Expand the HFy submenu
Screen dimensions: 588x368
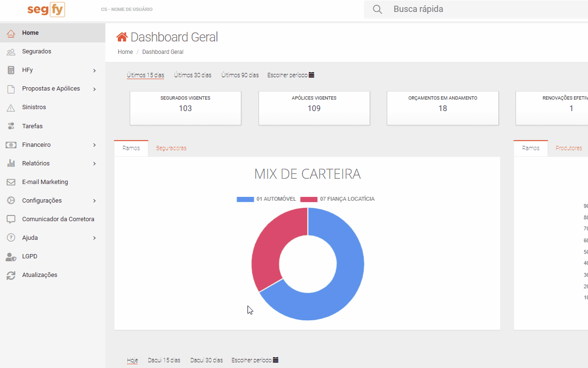[x=26, y=70]
